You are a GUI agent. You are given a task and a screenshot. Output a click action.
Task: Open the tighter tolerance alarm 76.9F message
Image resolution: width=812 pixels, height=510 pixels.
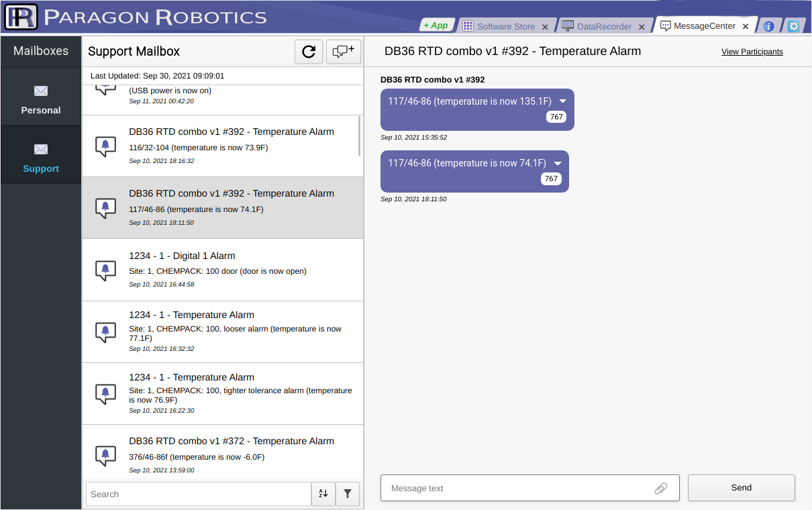(x=223, y=393)
